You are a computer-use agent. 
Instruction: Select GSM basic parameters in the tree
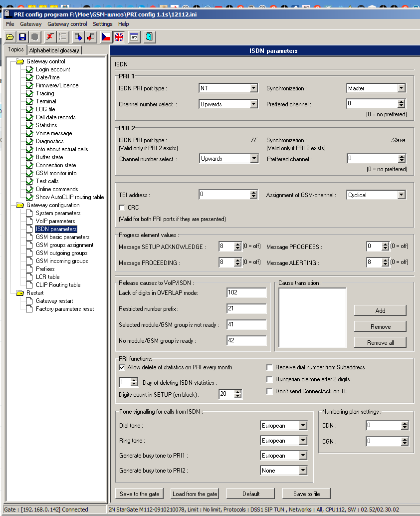[x=62, y=237]
